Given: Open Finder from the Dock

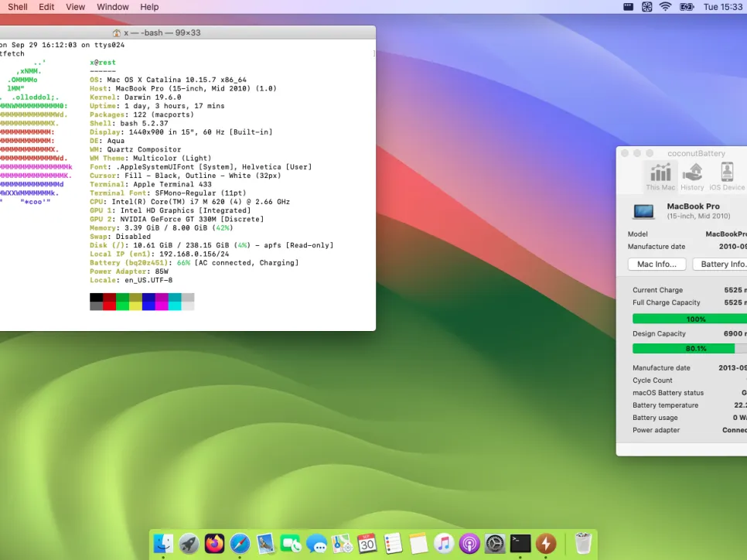Looking at the screenshot, I should pos(163,544).
